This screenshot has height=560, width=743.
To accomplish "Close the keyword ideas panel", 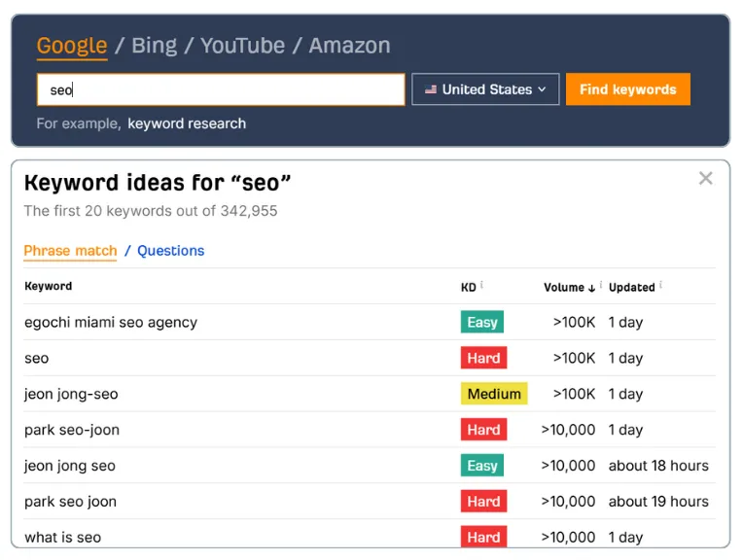I will tap(706, 178).
